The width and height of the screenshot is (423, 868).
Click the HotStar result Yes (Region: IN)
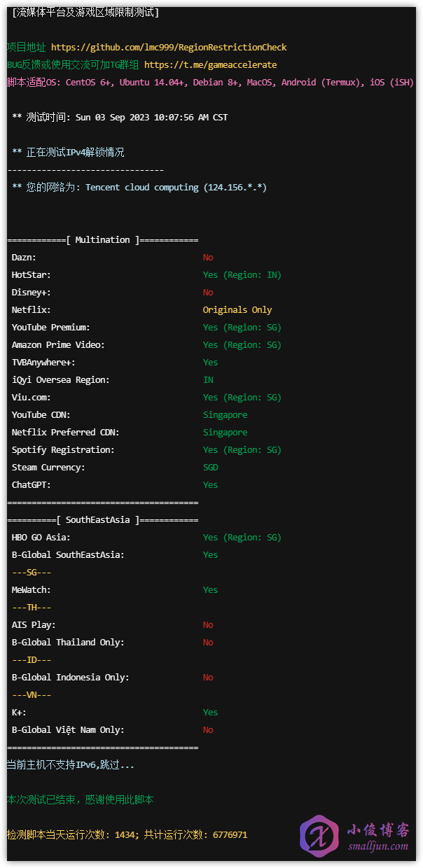pos(242,275)
